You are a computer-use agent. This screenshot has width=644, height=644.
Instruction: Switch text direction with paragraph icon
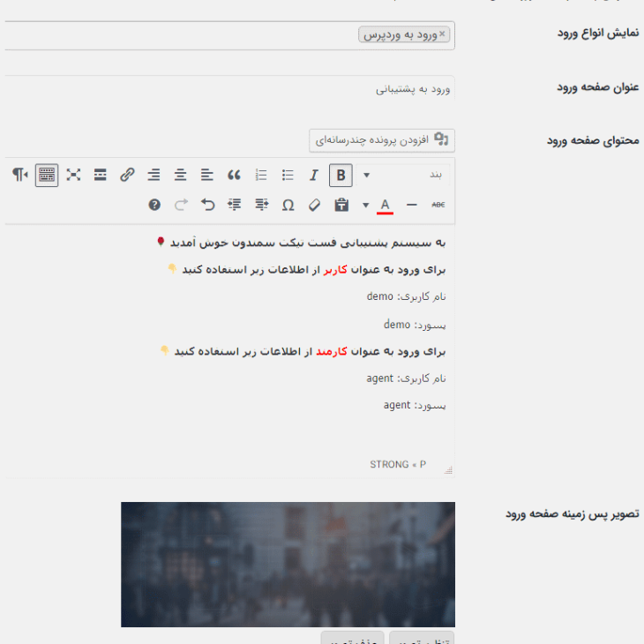point(19,175)
